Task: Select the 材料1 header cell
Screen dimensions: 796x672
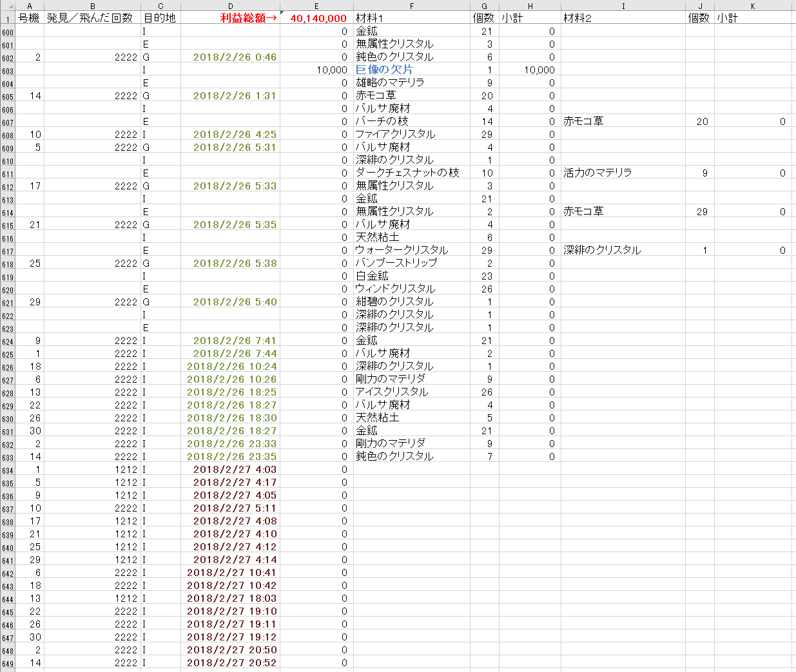Action: point(369,18)
